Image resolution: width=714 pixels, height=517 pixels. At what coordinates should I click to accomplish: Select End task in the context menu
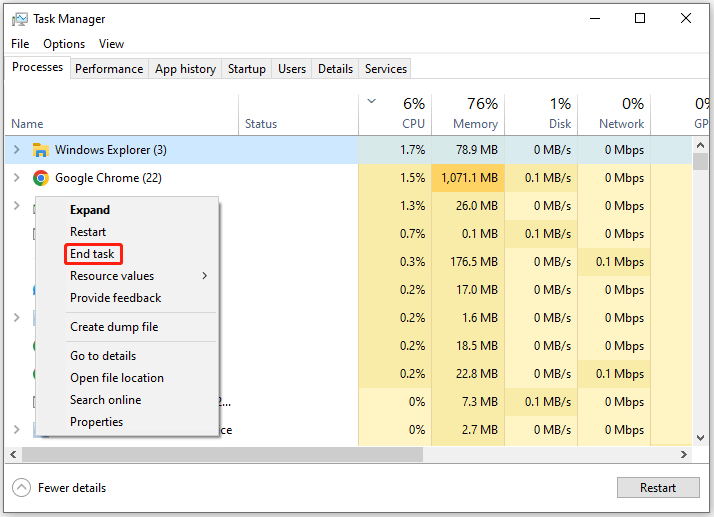(x=92, y=254)
